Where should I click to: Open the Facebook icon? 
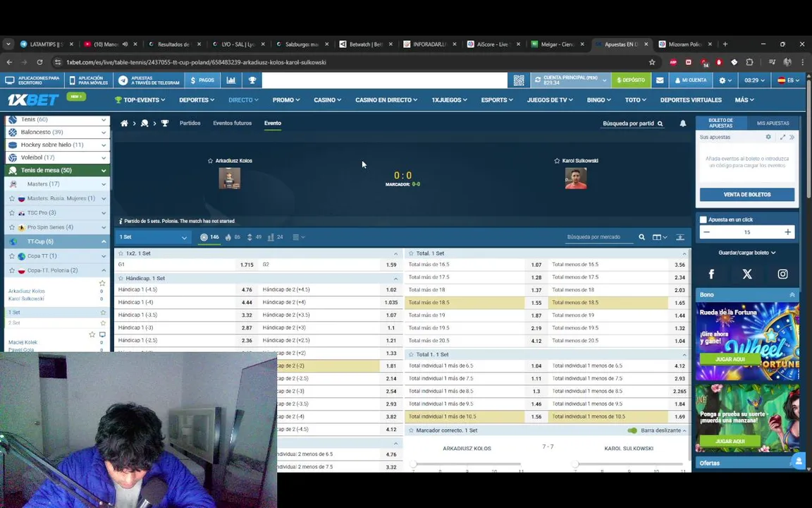[x=711, y=274]
